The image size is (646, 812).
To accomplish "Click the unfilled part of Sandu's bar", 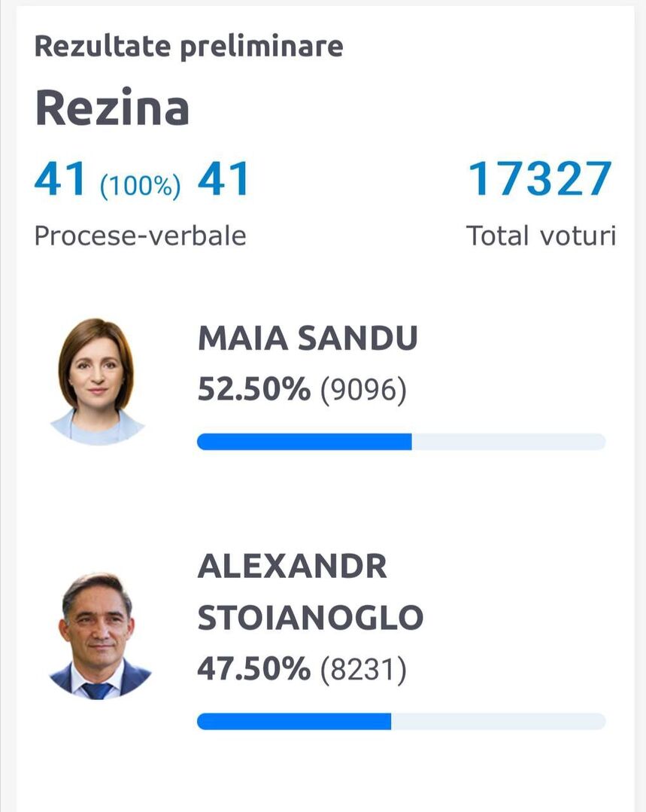I will tap(509, 442).
